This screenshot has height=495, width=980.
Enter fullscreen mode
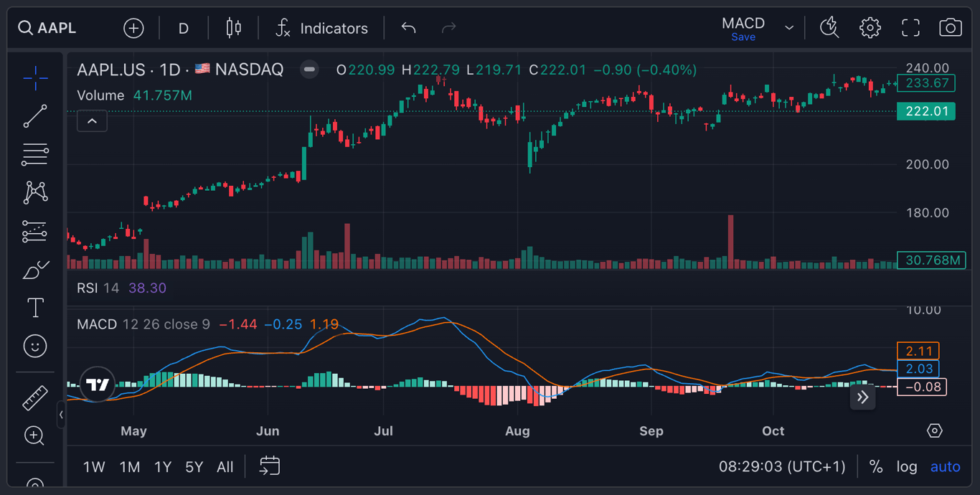coord(910,28)
